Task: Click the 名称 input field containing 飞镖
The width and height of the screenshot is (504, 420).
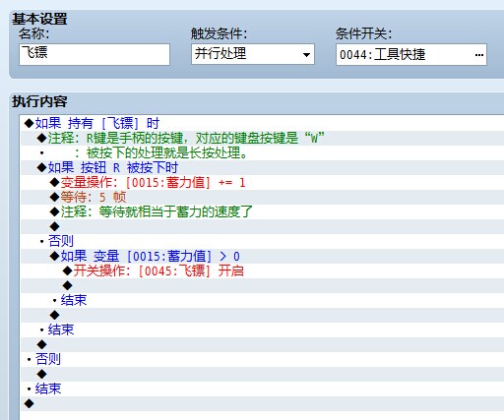Action: (x=94, y=54)
